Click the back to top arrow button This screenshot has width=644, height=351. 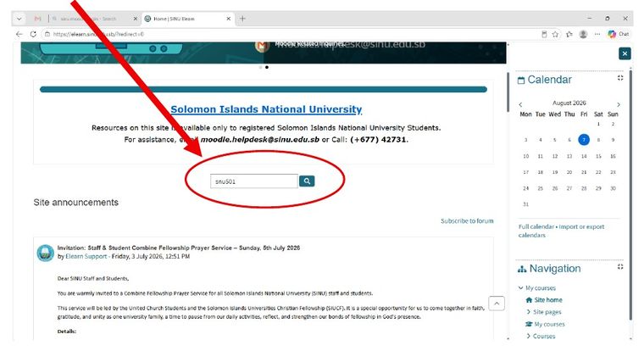[497, 304]
